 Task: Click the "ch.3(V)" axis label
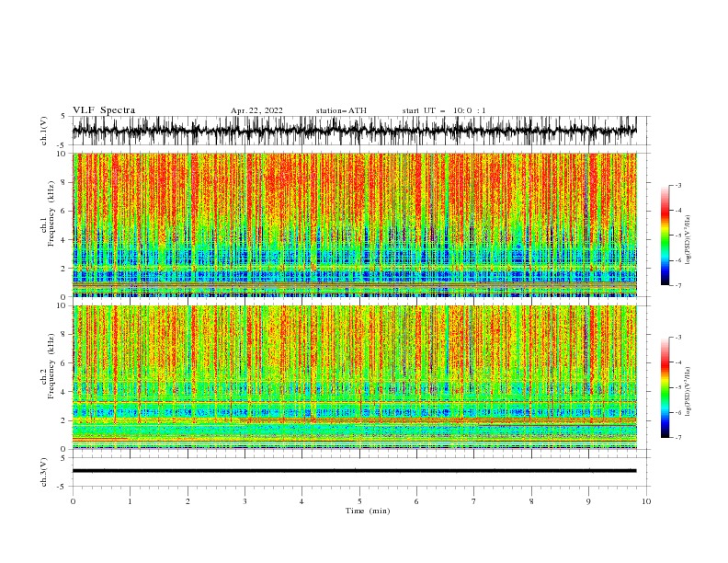point(44,472)
